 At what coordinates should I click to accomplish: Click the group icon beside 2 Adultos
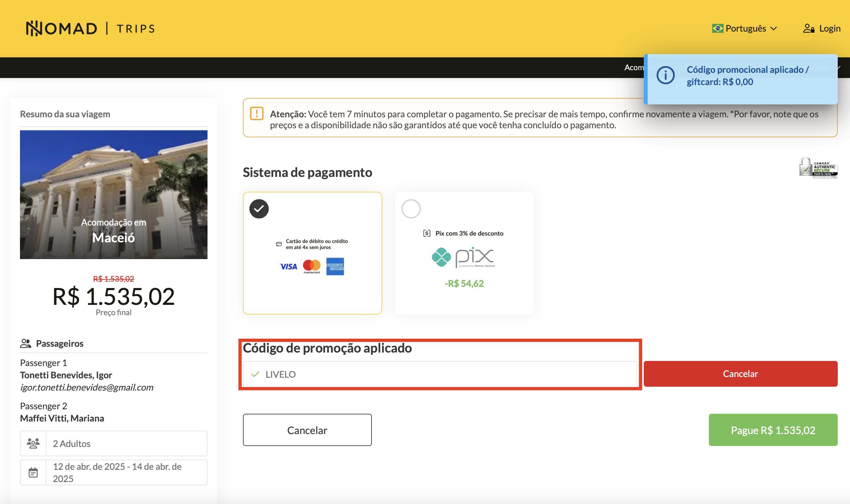[x=33, y=443]
